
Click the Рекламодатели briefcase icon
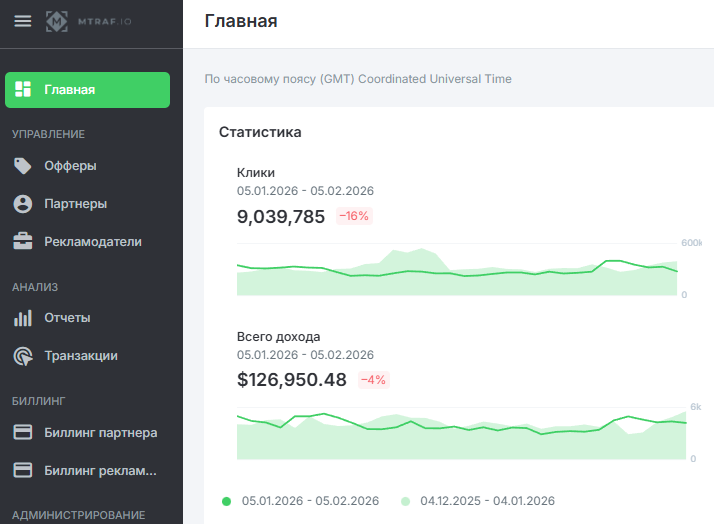click(23, 242)
